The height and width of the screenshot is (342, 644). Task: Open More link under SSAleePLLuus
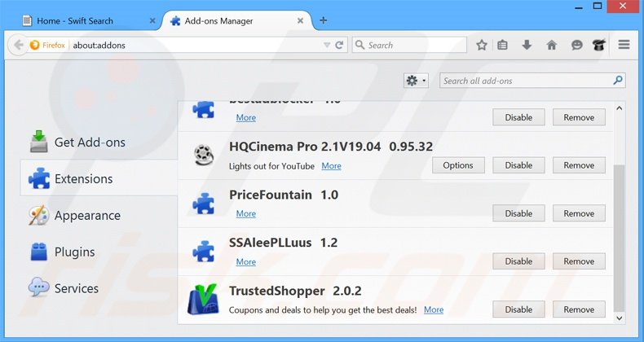(245, 261)
